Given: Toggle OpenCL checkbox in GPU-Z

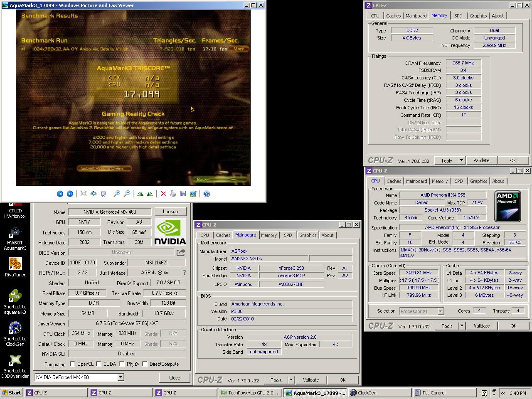Looking at the screenshot, I should (72, 364).
